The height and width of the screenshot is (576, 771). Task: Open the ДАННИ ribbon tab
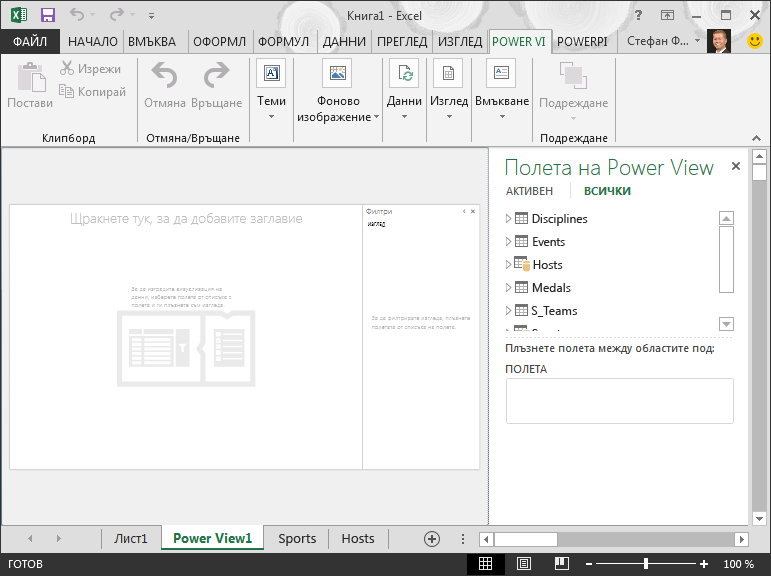pos(344,42)
